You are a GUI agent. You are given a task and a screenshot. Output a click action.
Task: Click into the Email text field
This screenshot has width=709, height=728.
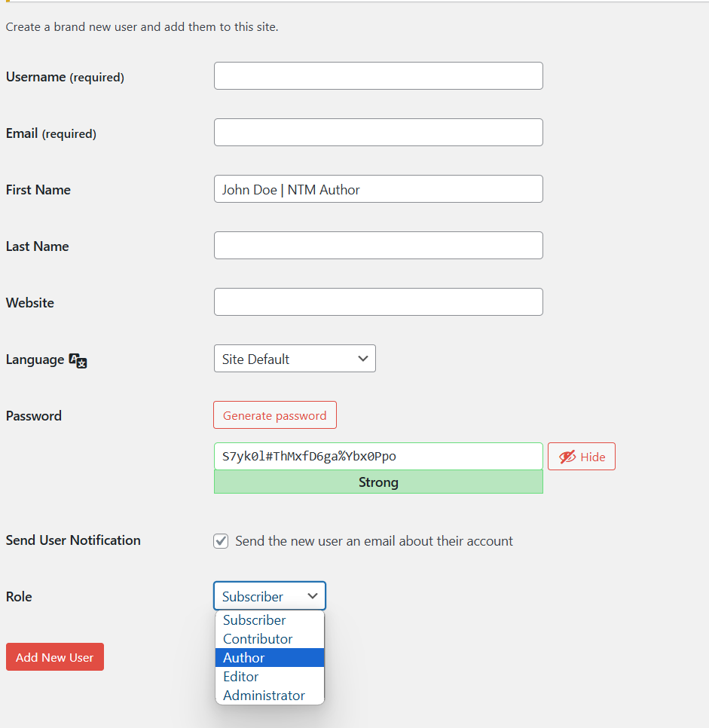coord(378,133)
